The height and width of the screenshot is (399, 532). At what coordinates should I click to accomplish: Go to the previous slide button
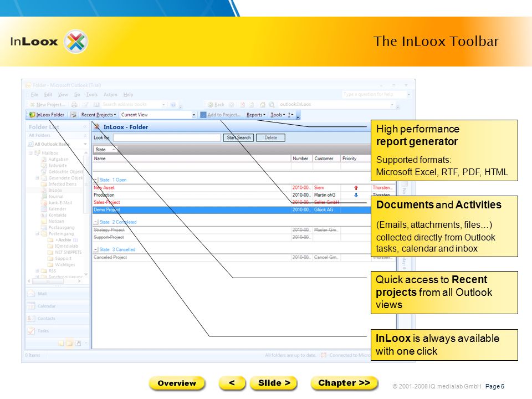[232, 383]
